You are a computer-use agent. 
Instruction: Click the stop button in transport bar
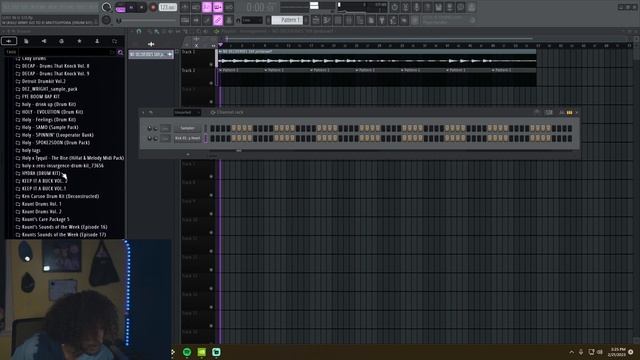click(x=142, y=7)
